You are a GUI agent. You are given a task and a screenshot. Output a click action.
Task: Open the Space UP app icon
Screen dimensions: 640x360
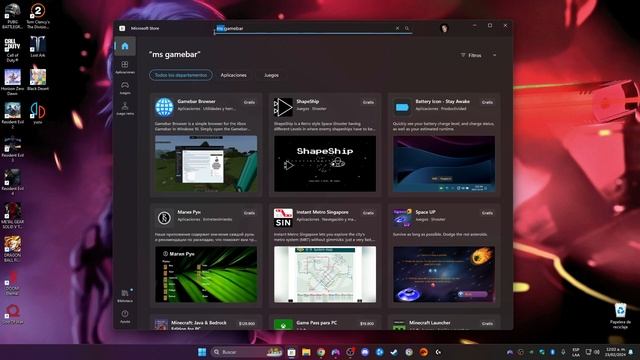point(402,218)
